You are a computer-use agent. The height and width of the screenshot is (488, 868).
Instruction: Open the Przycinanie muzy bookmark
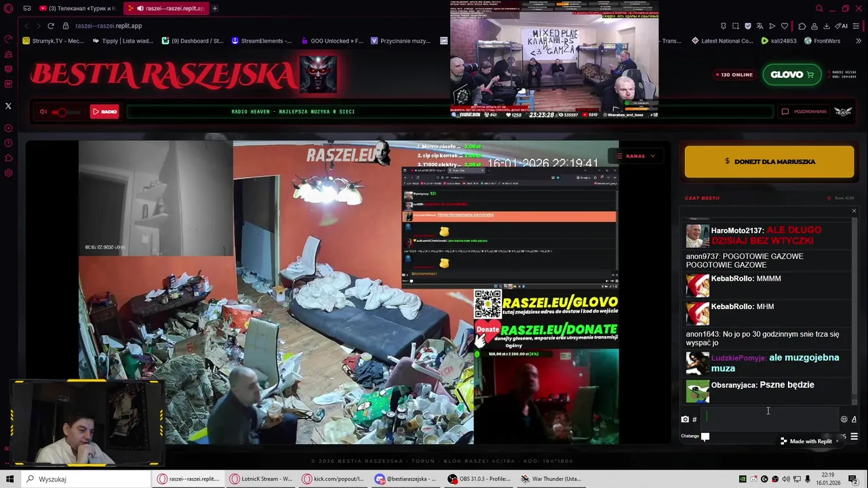tap(401, 41)
